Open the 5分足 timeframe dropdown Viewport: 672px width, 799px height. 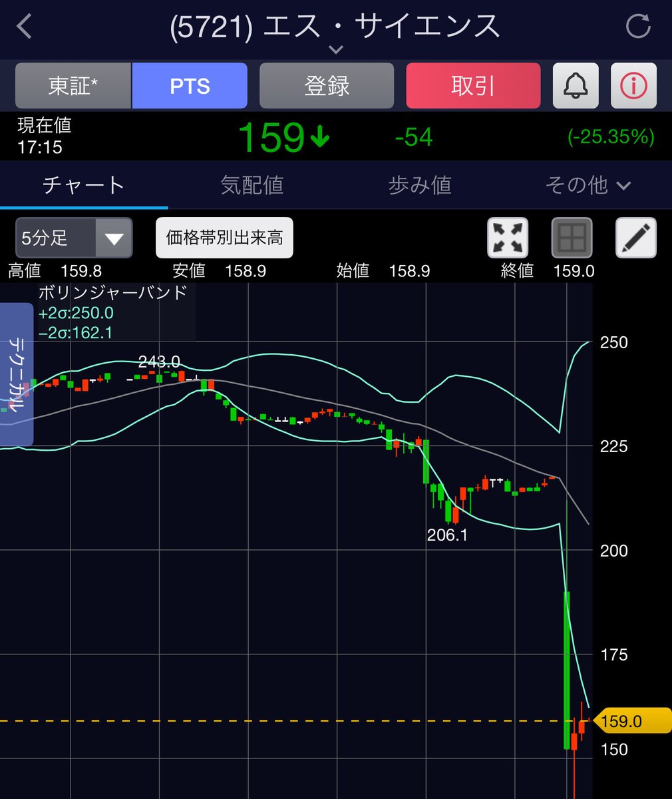click(x=73, y=238)
